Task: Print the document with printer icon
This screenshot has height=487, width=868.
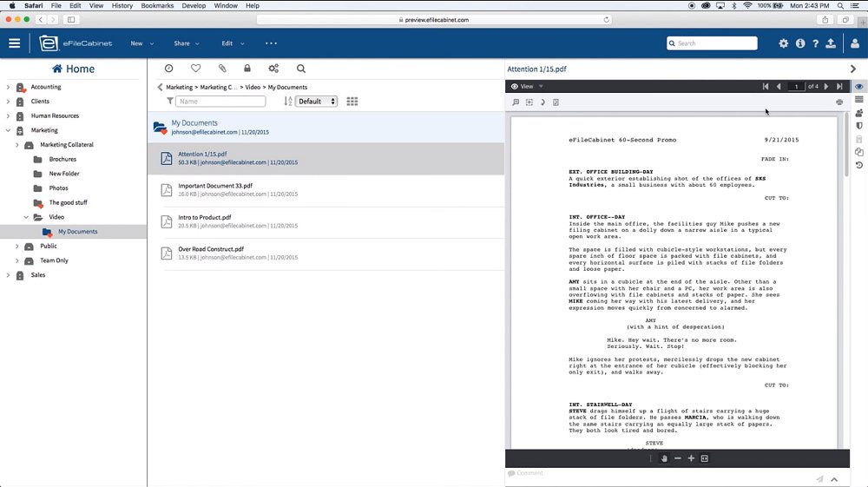Action: 839,102
